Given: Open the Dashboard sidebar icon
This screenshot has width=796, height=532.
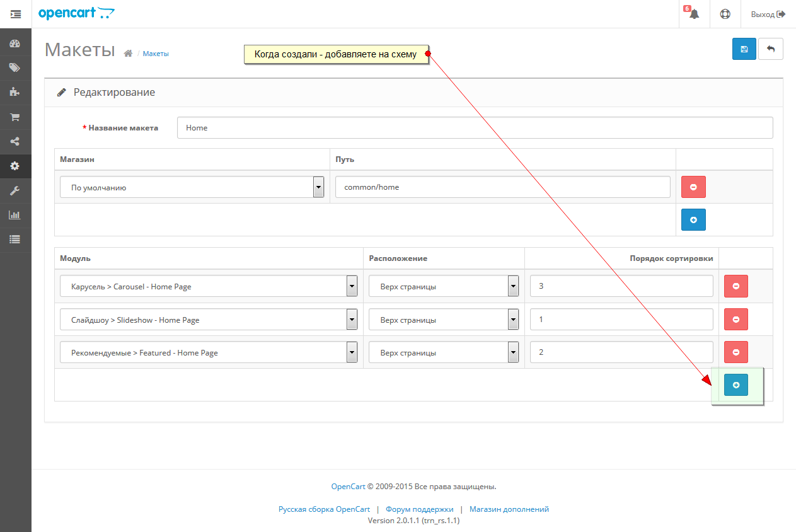Looking at the screenshot, I should click(x=15, y=43).
